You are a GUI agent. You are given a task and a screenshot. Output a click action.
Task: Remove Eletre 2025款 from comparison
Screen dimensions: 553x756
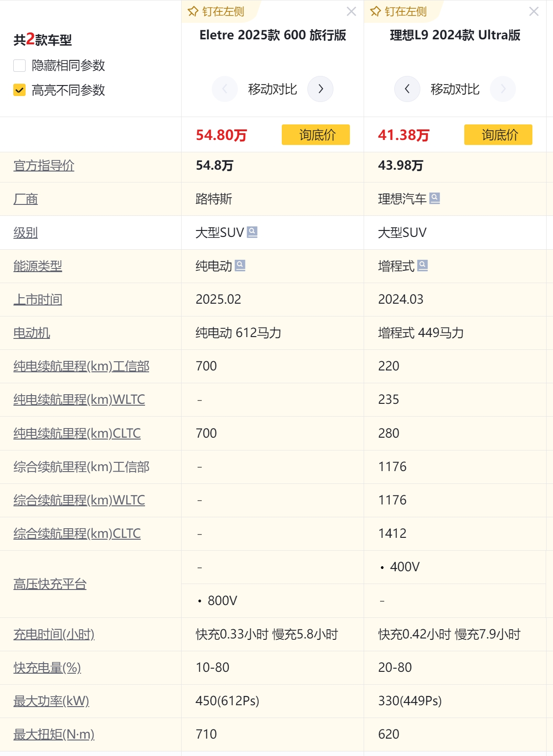[x=351, y=11]
